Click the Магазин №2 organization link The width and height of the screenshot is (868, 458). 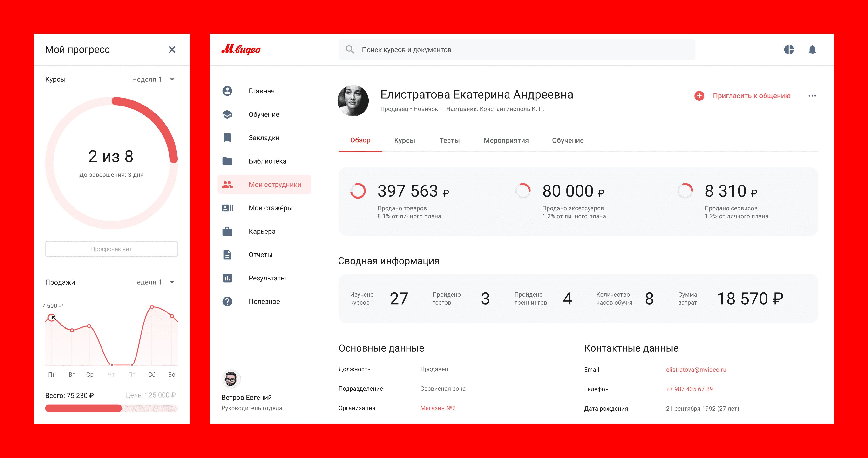(438, 408)
